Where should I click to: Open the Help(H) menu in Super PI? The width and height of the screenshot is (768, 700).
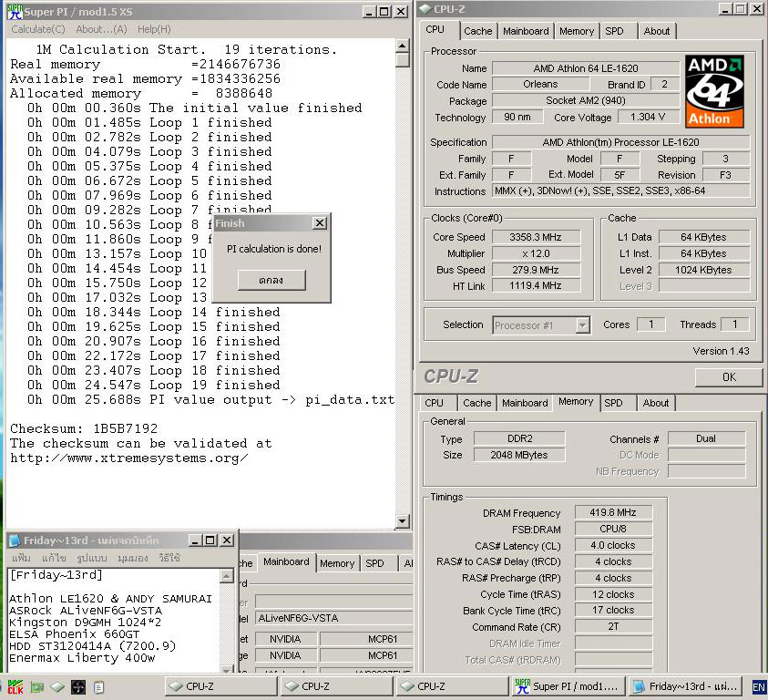pos(154,29)
